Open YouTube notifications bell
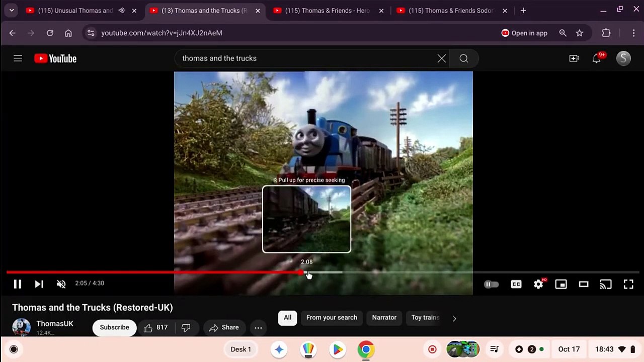The height and width of the screenshot is (362, 644). (597, 58)
